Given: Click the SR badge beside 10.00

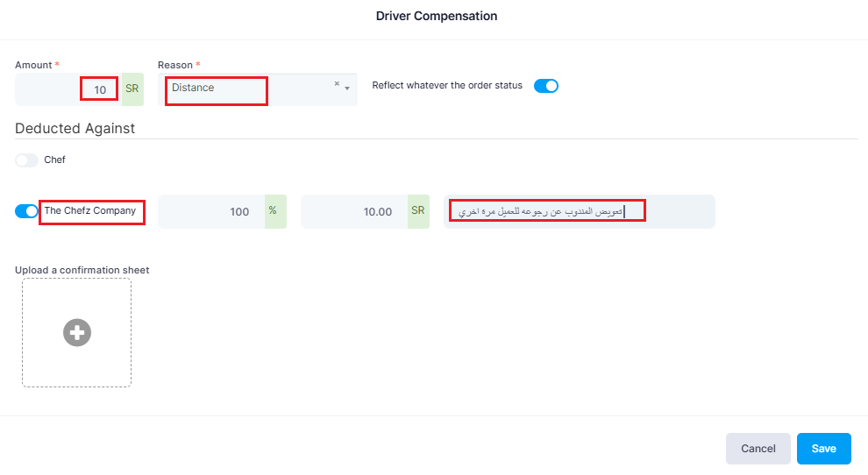Looking at the screenshot, I should [418, 211].
